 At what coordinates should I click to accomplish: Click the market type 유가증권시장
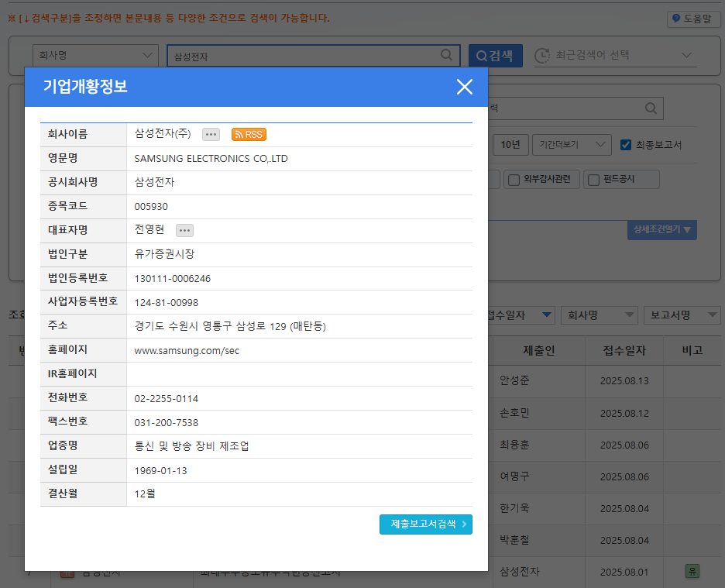tap(164, 254)
